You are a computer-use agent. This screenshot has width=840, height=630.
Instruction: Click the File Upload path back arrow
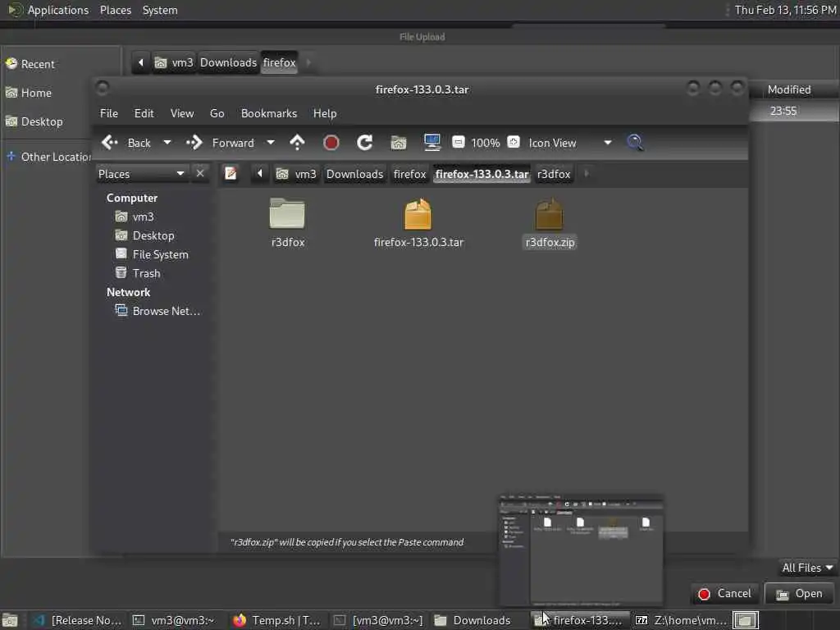140,62
